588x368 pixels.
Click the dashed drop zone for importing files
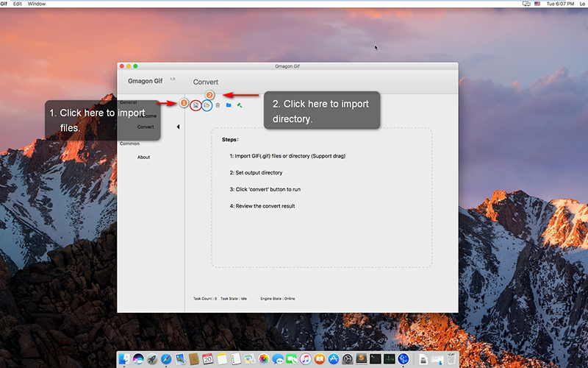coord(322,197)
